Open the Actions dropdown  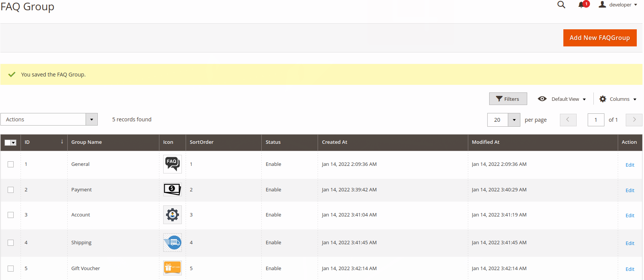tap(49, 119)
